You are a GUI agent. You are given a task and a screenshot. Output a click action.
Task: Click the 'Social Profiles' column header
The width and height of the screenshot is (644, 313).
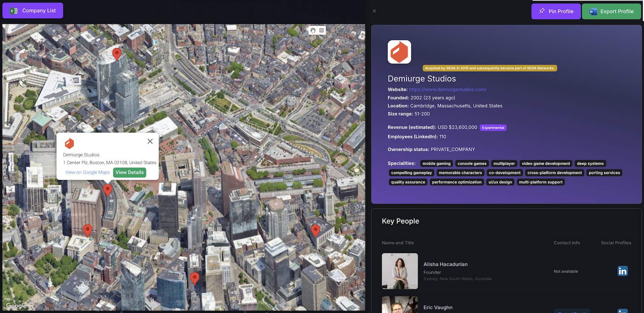(x=616, y=243)
